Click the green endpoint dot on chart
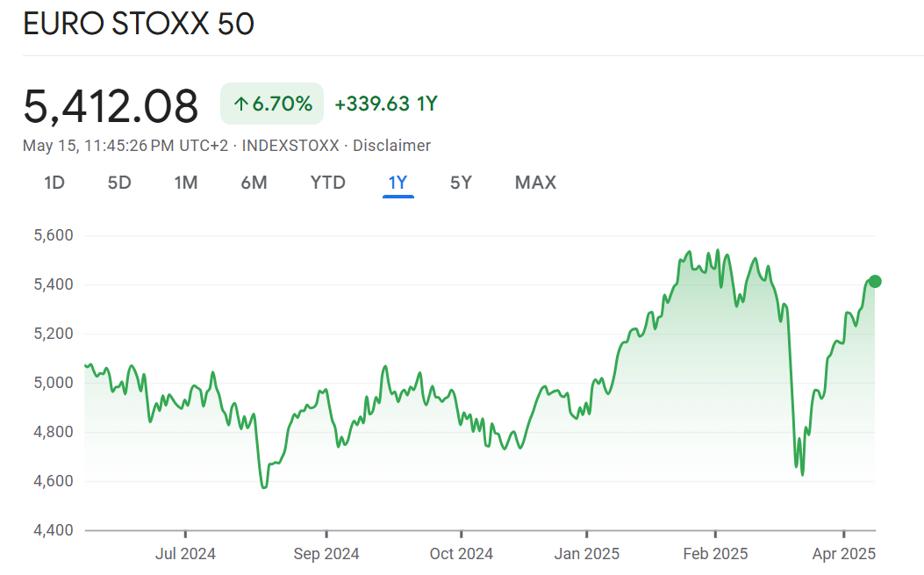Image resolution: width=924 pixels, height=575 pixels. click(x=875, y=281)
